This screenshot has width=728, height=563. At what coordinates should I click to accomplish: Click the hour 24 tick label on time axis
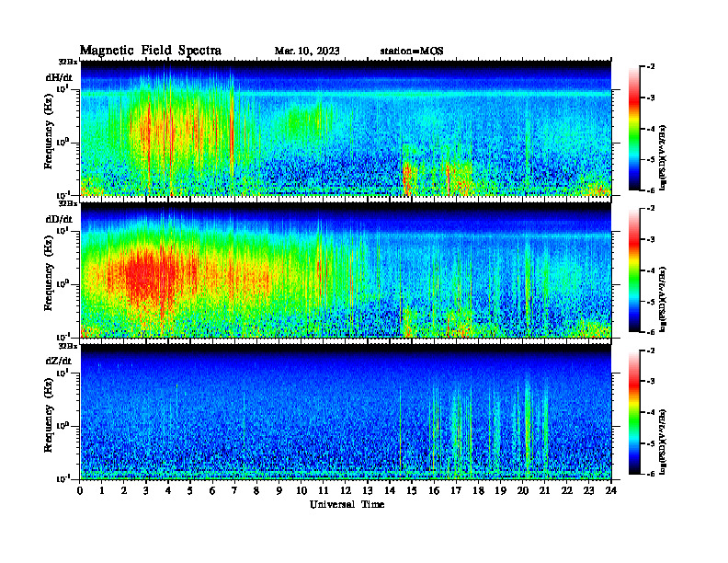[611, 490]
